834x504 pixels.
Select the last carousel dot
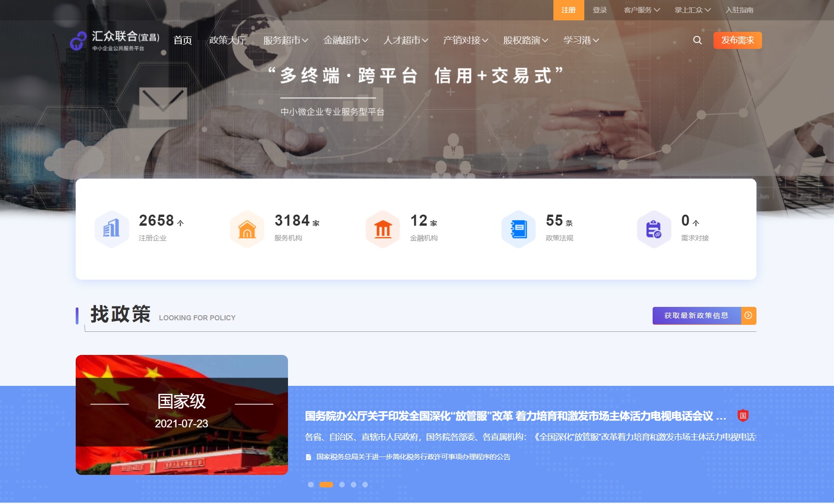(x=365, y=485)
